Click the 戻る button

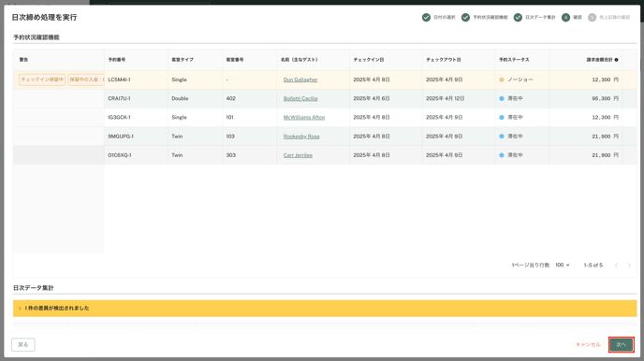23,344
